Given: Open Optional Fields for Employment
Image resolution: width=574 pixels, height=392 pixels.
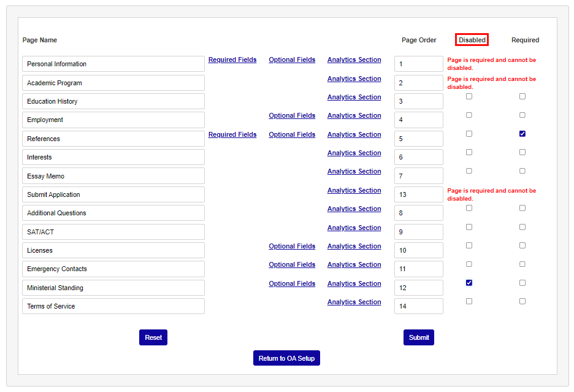Looking at the screenshot, I should tap(292, 115).
